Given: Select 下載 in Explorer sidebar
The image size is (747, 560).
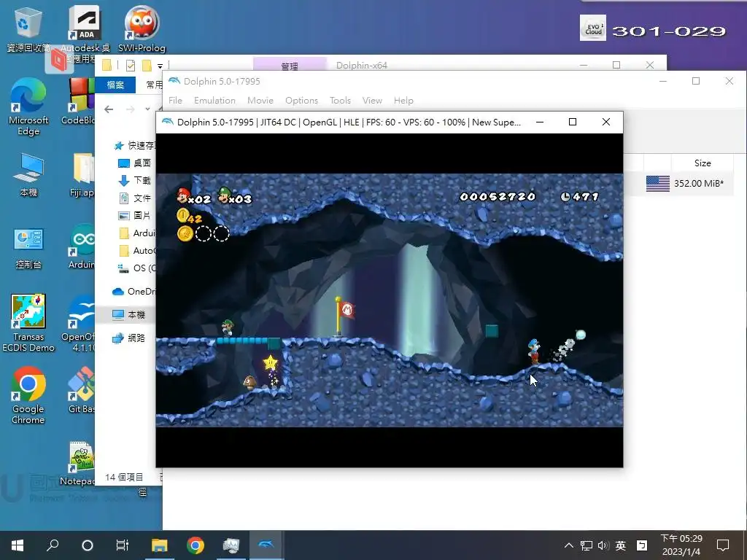Looking at the screenshot, I should (x=135, y=181).
